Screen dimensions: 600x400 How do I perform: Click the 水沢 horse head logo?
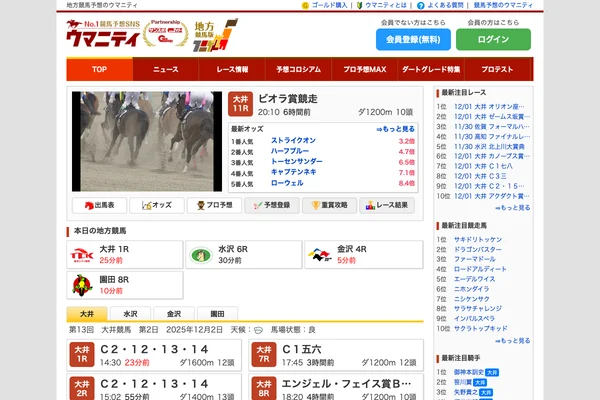pos(201,255)
